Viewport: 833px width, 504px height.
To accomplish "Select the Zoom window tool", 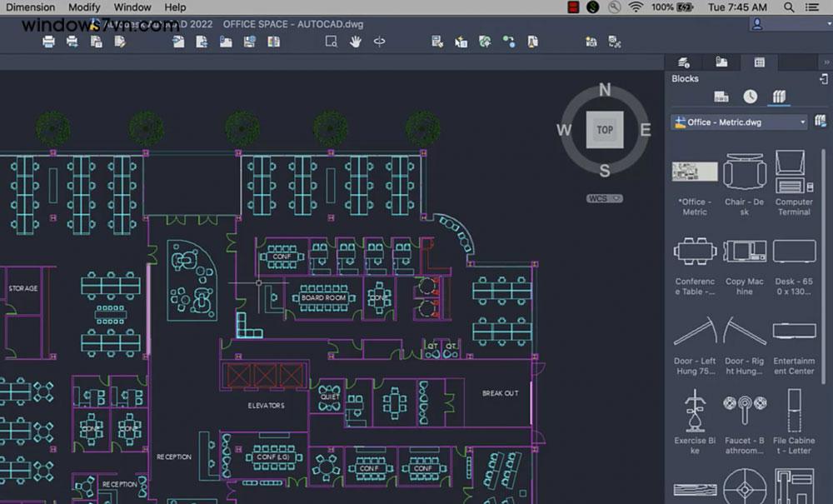I will [331, 42].
